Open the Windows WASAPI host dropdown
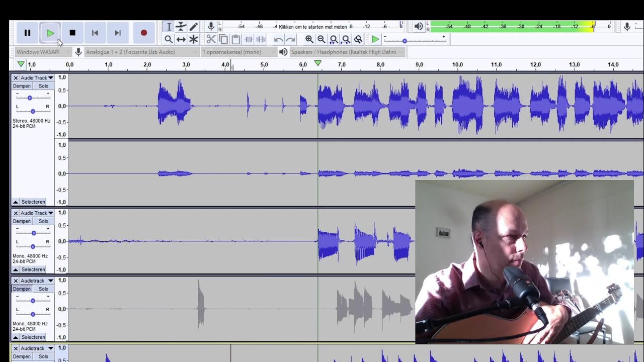This screenshot has width=644, height=362. (x=43, y=52)
